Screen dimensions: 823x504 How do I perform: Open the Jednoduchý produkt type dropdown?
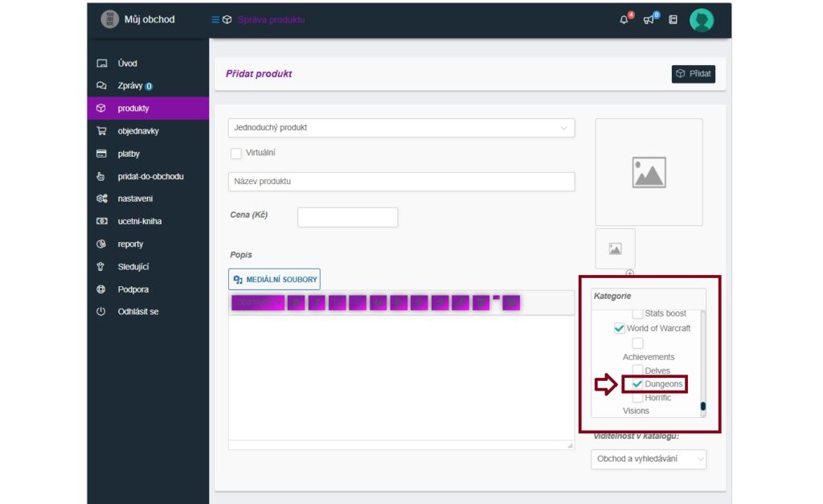pyautogui.click(x=402, y=128)
